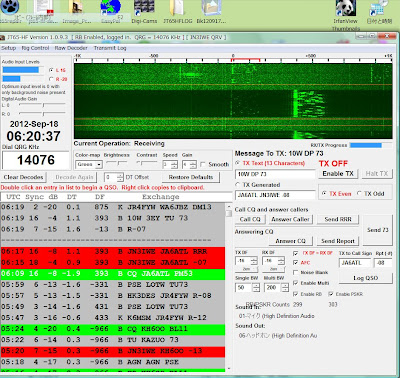Viewport: 400px width, 378px height.
Task: Click the Zero button under RX DF
Action: (274, 269)
